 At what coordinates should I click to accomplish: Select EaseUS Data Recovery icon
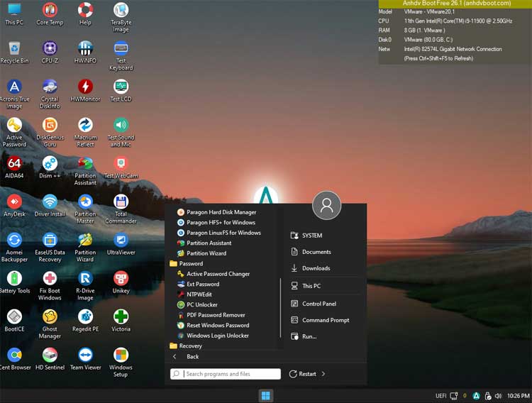[50, 248]
